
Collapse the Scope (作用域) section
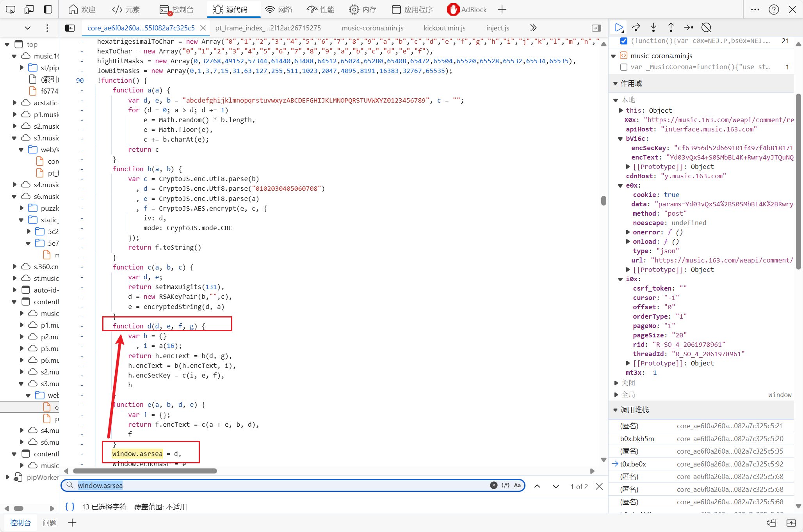click(x=616, y=83)
